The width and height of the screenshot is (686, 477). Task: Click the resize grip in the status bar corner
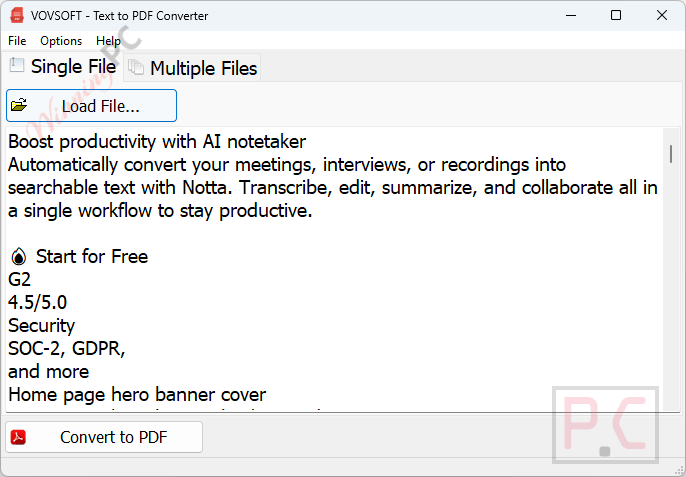tap(679, 471)
